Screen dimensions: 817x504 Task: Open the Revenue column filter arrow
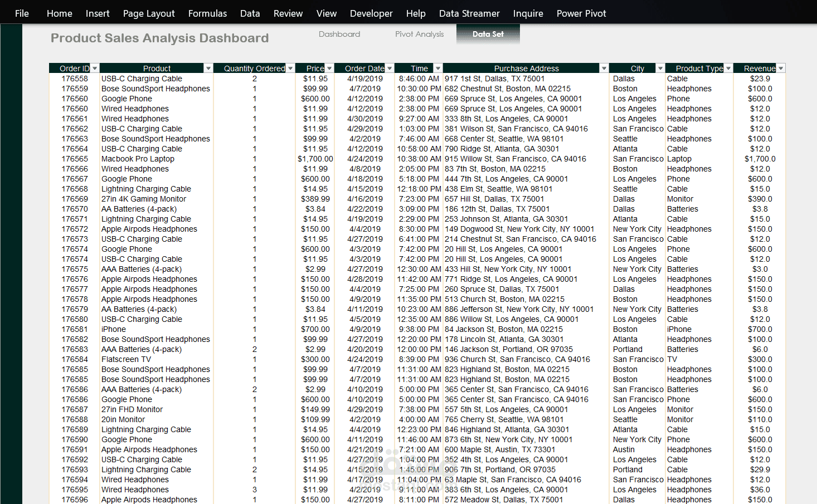[781, 68]
